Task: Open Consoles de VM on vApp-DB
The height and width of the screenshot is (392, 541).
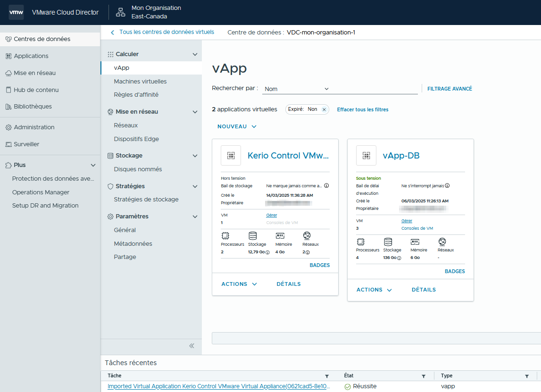Action: (x=417, y=228)
